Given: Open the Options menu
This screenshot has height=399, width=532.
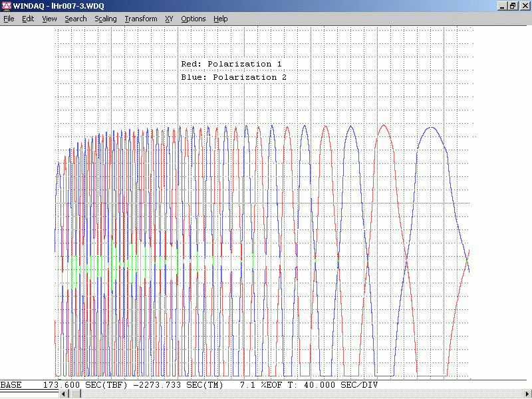Looking at the screenshot, I should point(193,19).
